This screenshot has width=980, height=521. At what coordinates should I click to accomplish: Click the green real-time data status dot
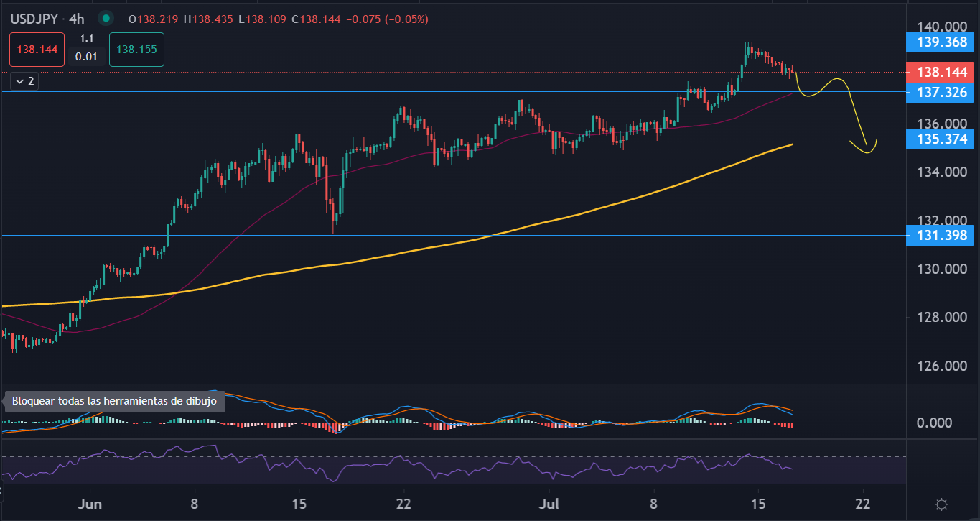(x=105, y=19)
